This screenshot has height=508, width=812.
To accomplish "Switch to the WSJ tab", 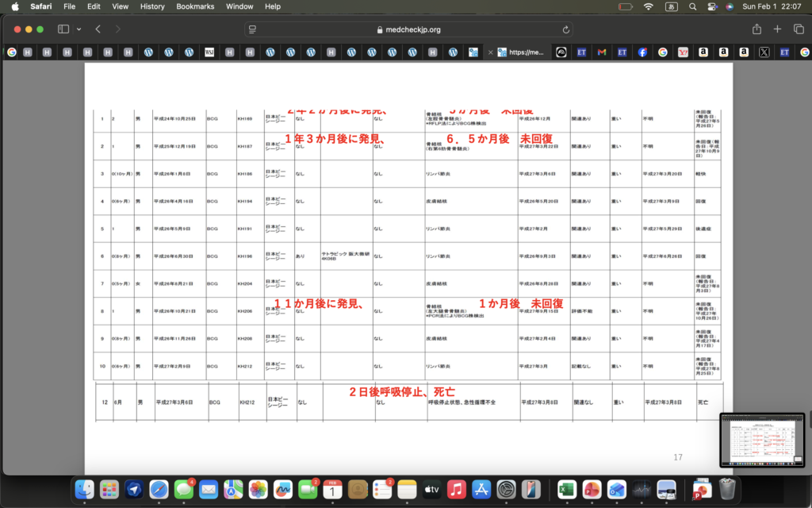I will click(209, 52).
